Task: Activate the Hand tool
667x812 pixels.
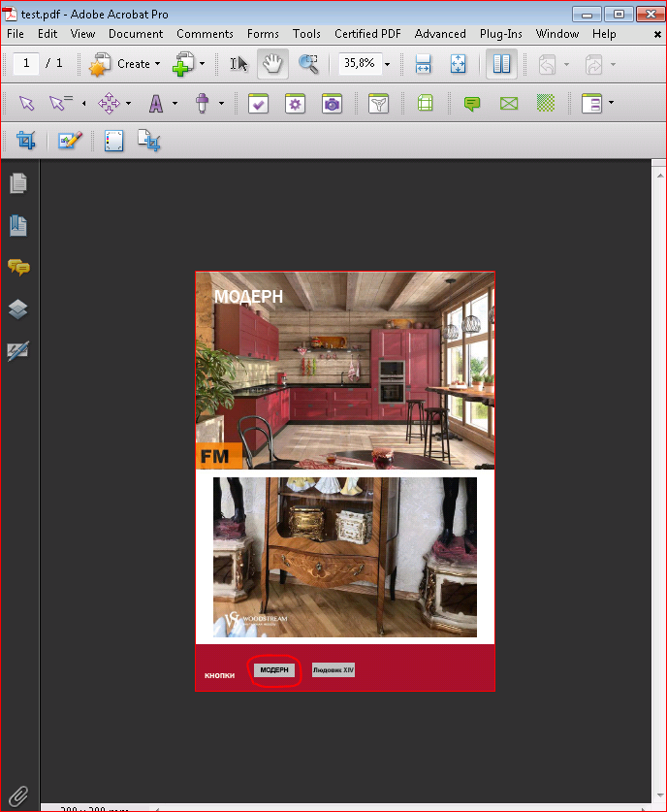Action: [x=272, y=64]
